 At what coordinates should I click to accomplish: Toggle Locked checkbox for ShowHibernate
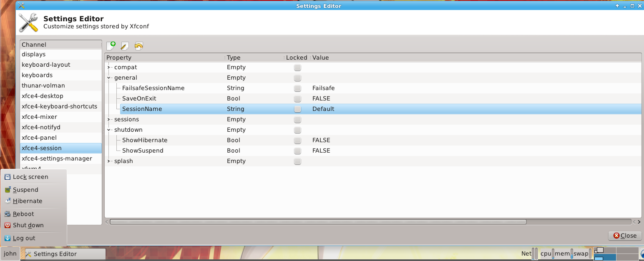point(297,141)
